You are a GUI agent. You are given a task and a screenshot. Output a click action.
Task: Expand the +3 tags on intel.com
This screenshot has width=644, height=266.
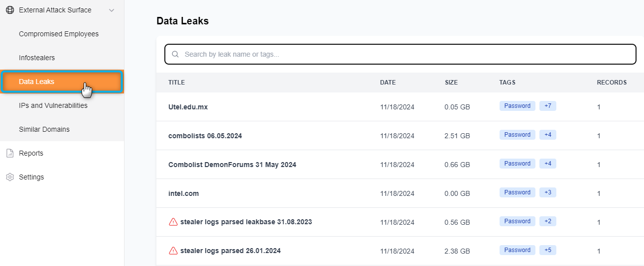pyautogui.click(x=547, y=192)
